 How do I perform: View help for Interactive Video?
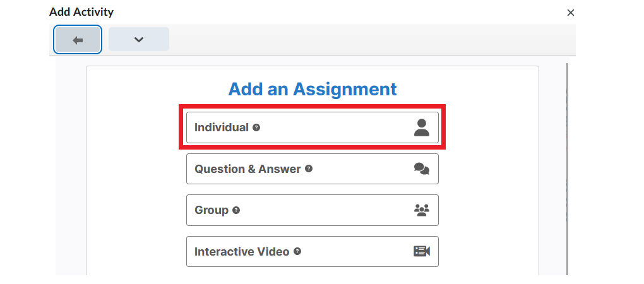297,252
